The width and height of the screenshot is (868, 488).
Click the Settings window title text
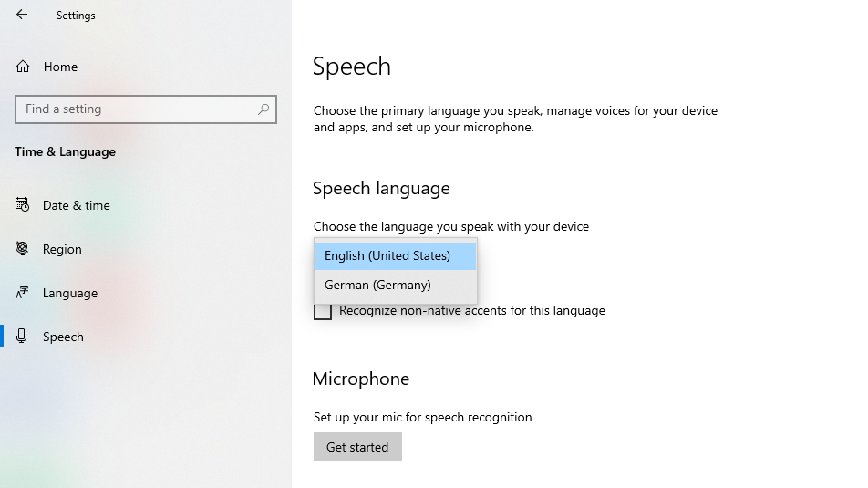[x=76, y=16]
